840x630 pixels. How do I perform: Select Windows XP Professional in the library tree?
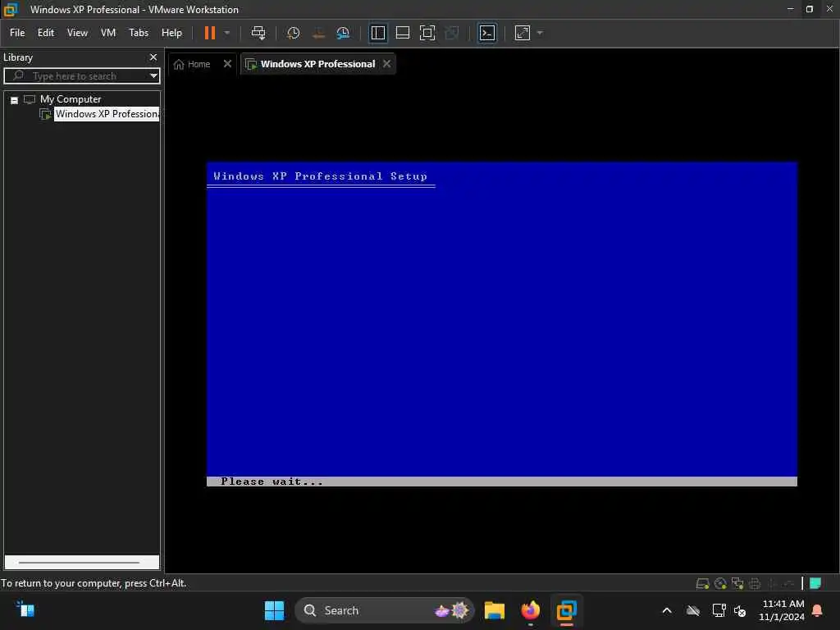coord(107,114)
